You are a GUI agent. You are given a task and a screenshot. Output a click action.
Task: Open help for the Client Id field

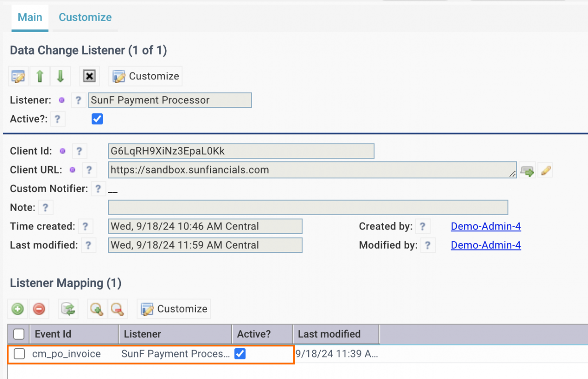click(x=79, y=151)
